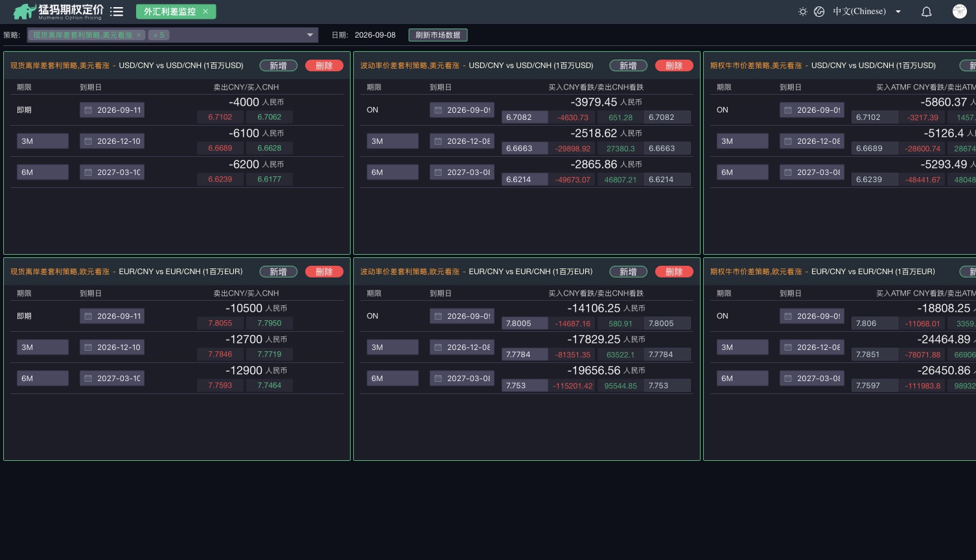Click 删除 in the USD volatility spread panel
This screenshot has width=976, height=560.
coord(674,65)
